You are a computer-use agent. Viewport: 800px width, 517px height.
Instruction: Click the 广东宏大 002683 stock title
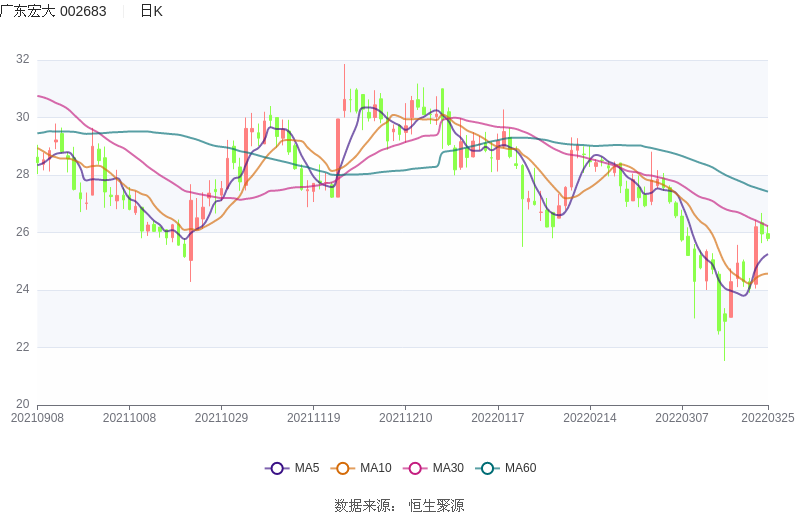(x=53, y=11)
